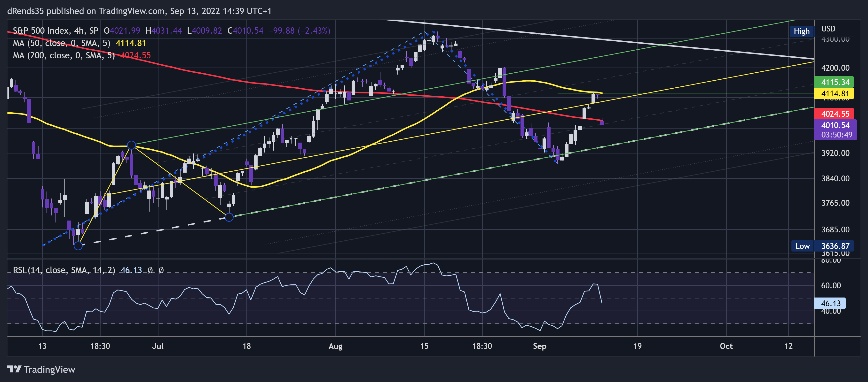Select the MA (200, close, 0, SMA, 5) legend
The image size is (868, 382).
64,55
